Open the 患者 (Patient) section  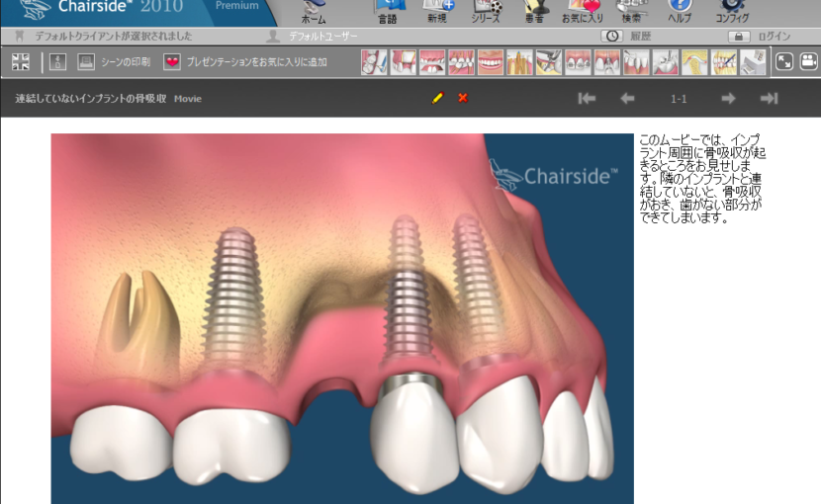[534, 12]
